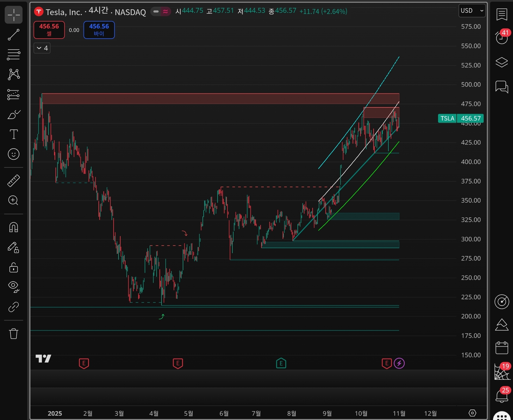Image resolution: width=513 pixels, height=420 pixels.
Task: Toggle lock all drawings
Action: coord(13,267)
